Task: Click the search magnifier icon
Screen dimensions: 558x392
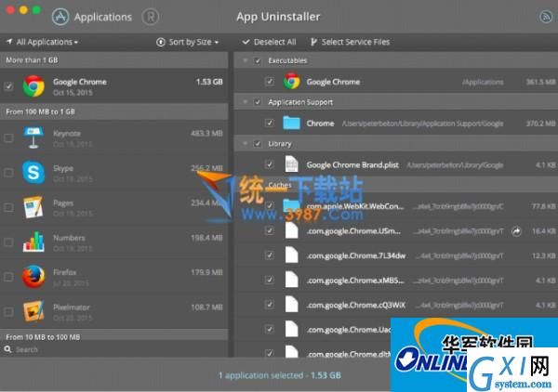Action: coord(7,349)
